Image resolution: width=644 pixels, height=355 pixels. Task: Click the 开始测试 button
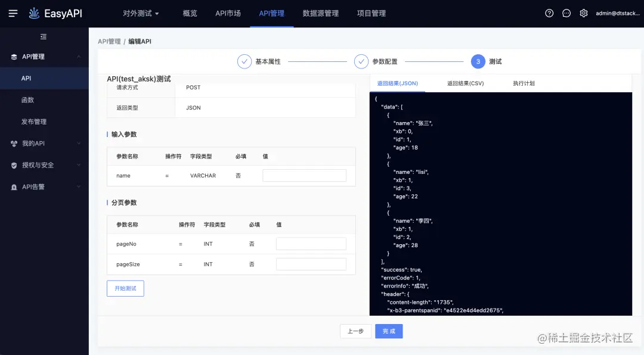125,288
